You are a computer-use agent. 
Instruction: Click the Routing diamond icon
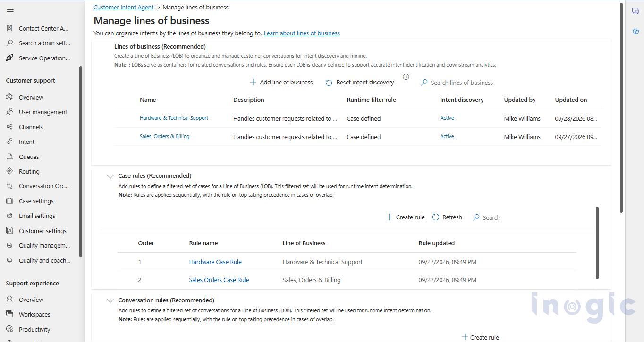[9, 171]
